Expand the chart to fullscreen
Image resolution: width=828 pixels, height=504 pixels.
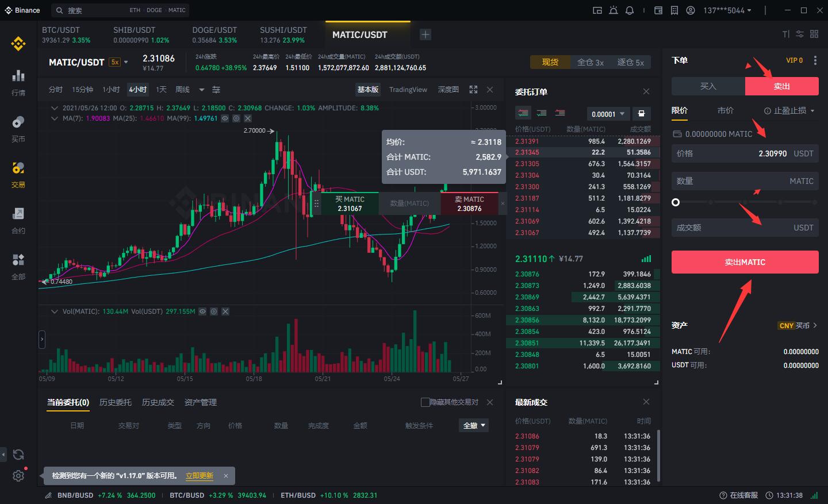coord(473,90)
